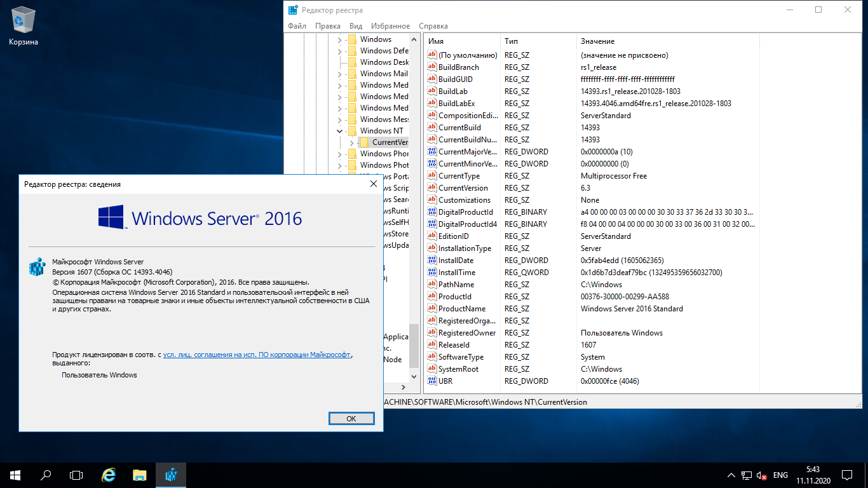Click Registry Editor title bar icon
Image resolution: width=868 pixels, height=488 pixels.
[x=293, y=10]
